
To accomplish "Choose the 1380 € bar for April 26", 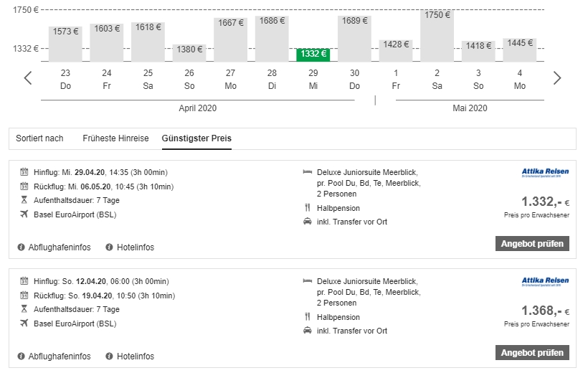I will 189,52.
